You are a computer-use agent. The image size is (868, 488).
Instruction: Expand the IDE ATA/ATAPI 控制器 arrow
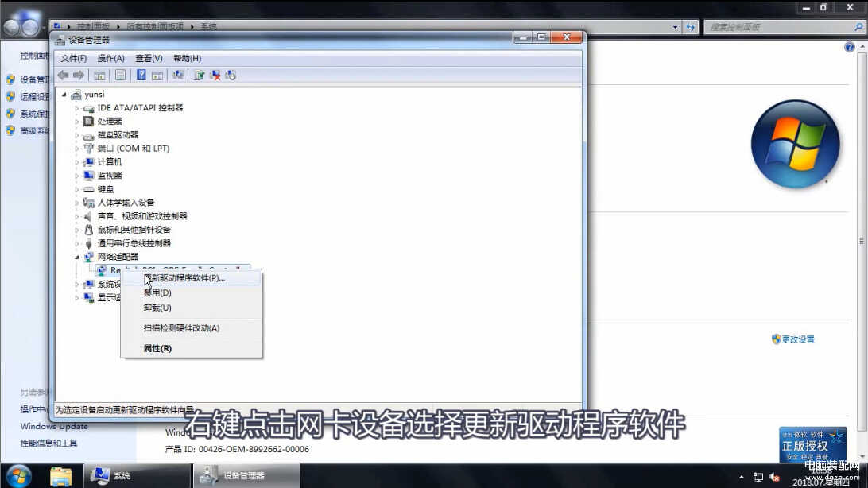[77, 108]
